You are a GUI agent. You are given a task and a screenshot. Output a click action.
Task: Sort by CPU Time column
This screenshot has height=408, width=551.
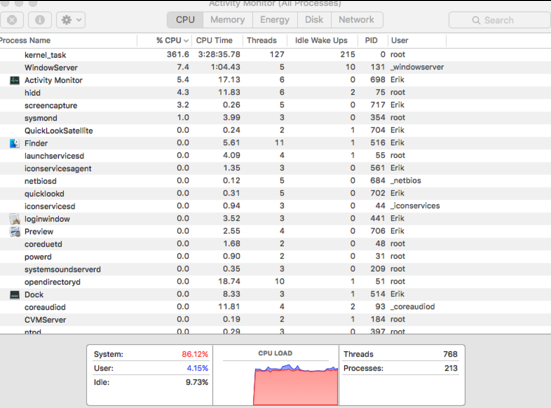pyautogui.click(x=214, y=40)
